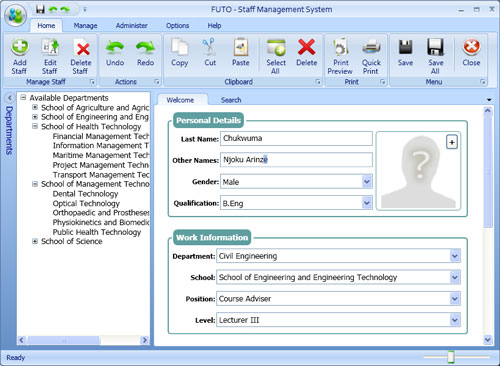Screen dimensions: 500x366
Task: Open the Gender dropdown
Action: [x=367, y=182]
